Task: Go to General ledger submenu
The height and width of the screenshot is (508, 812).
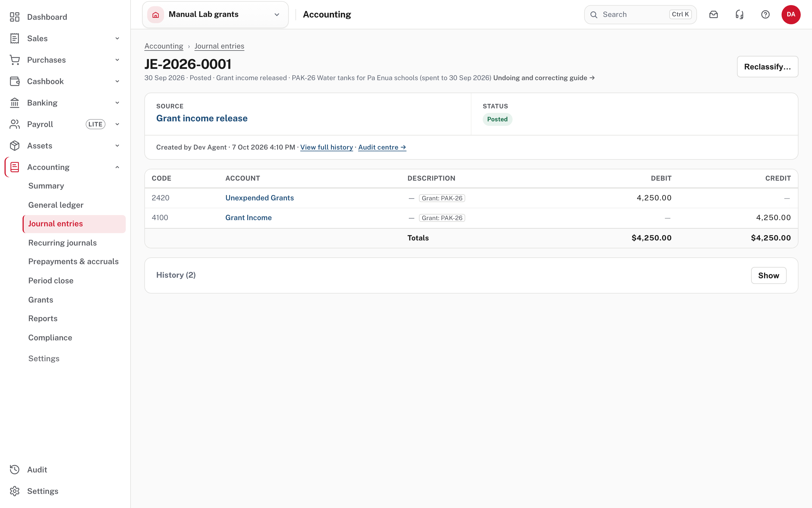Action: tap(56, 205)
